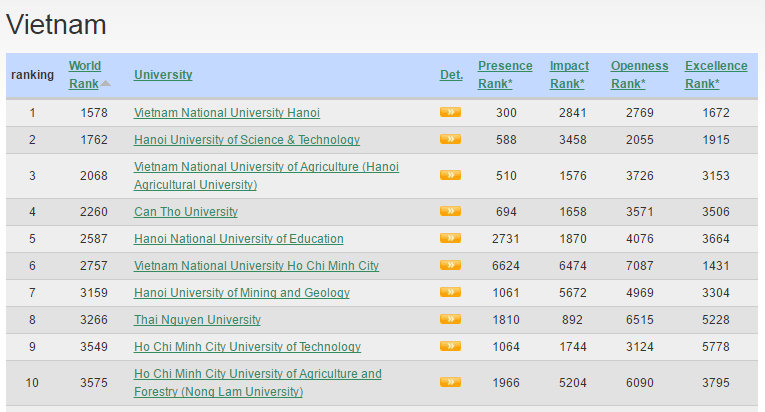Screen dimensions: 765x412
Task: Open Vietnam National University of Agriculture link
Action: [266, 167]
